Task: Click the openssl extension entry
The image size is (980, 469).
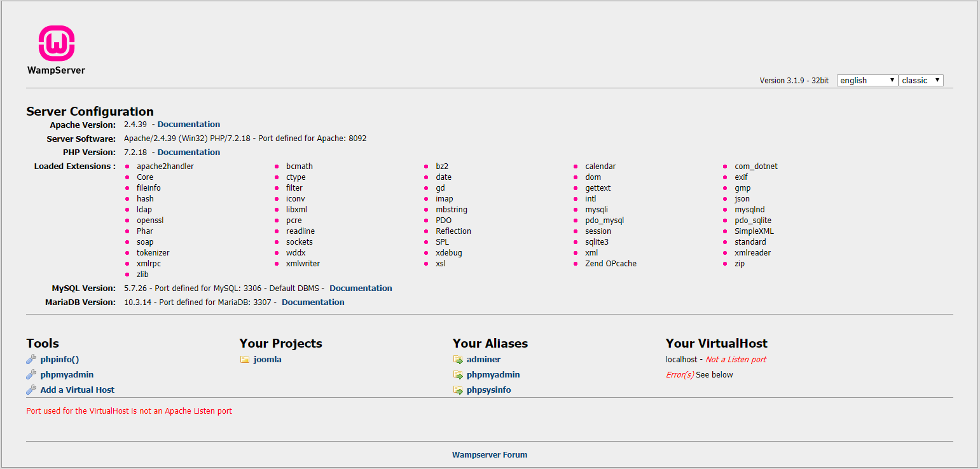Action: coord(150,221)
